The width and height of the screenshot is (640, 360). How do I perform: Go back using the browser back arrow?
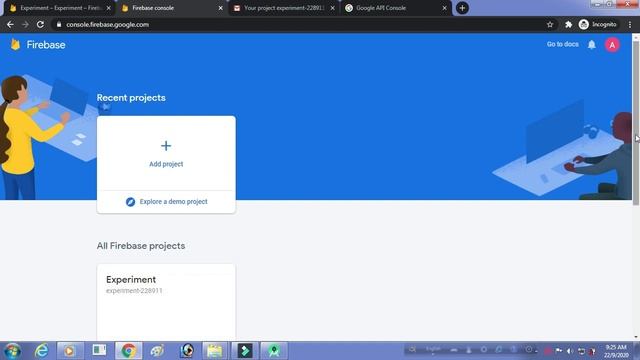10,24
